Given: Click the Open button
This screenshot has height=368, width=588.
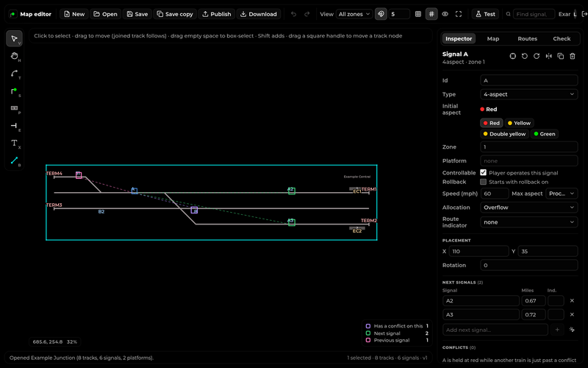Looking at the screenshot, I should 105,14.
